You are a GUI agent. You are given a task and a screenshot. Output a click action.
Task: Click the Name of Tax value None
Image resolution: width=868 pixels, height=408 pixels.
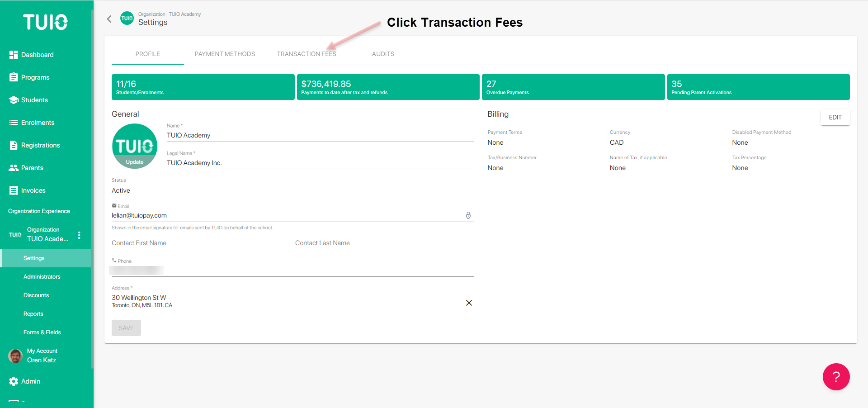(x=618, y=168)
